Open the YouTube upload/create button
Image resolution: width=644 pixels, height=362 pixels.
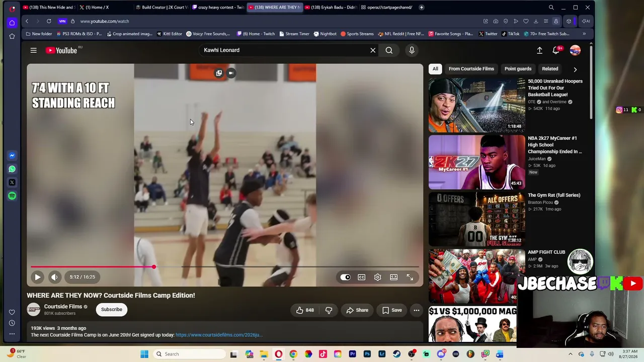click(539, 50)
